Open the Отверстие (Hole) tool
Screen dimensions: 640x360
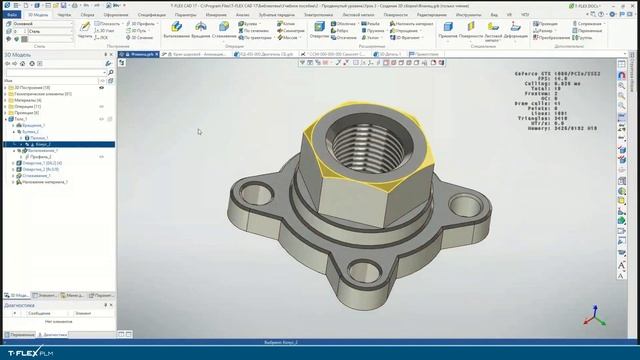[x=319, y=30]
